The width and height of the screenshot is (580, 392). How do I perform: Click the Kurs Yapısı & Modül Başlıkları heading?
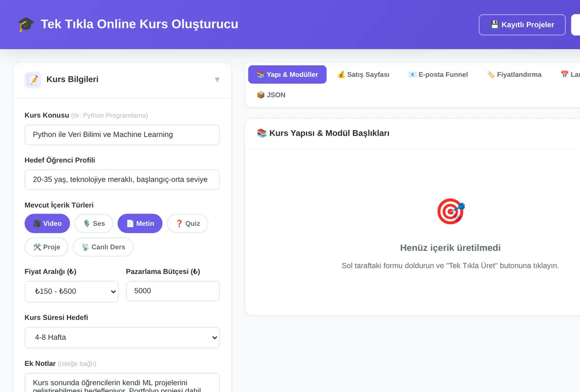pyautogui.click(x=323, y=133)
